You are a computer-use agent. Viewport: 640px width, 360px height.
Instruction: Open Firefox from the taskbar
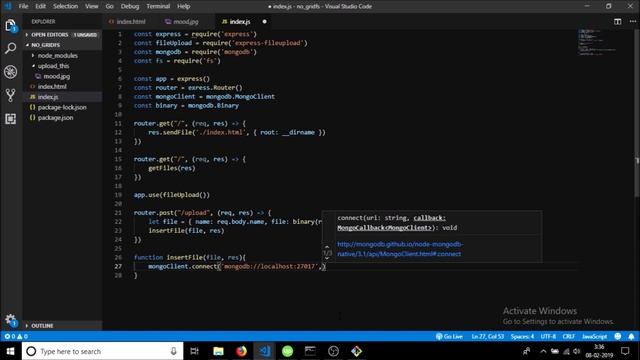pyautogui.click(x=241, y=351)
